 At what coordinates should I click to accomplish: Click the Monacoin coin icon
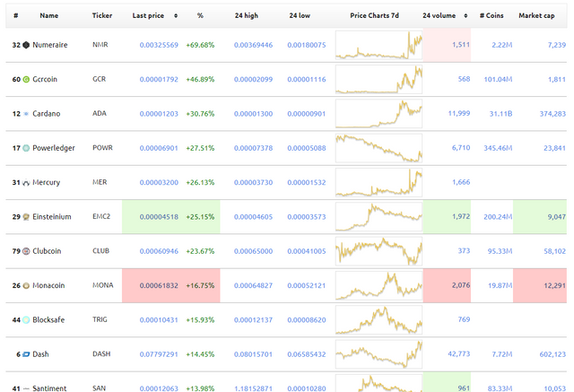[x=26, y=285]
